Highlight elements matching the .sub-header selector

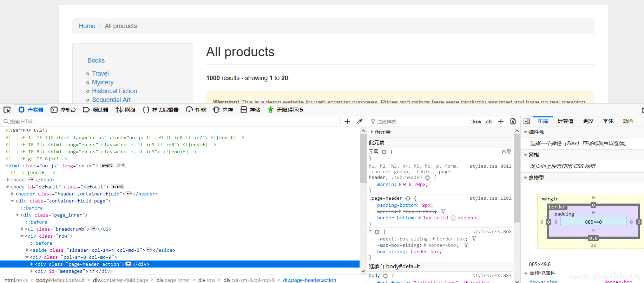(427, 178)
